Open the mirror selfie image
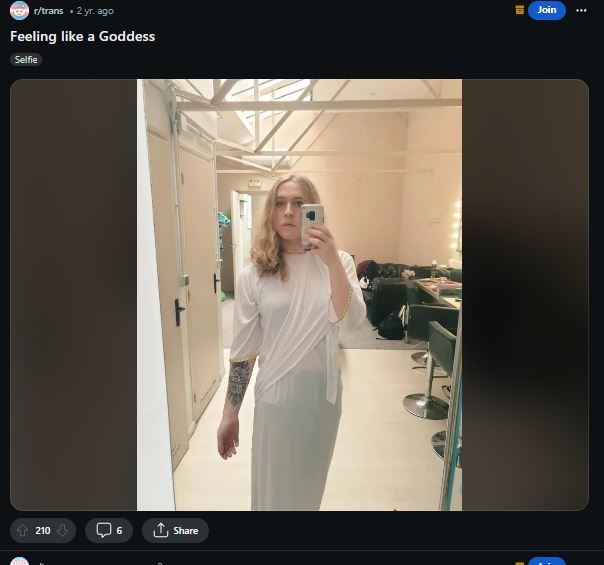The width and height of the screenshot is (604, 565). coord(299,295)
